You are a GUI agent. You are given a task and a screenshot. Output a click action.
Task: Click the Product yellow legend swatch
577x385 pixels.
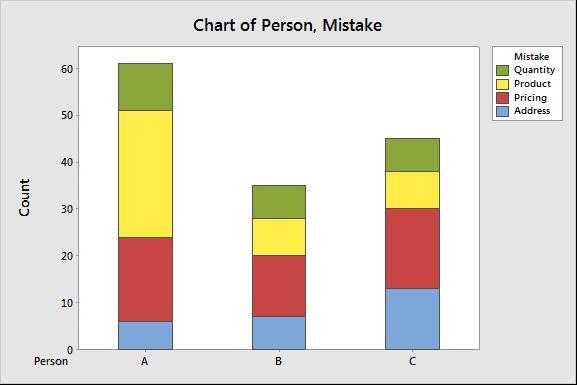502,84
